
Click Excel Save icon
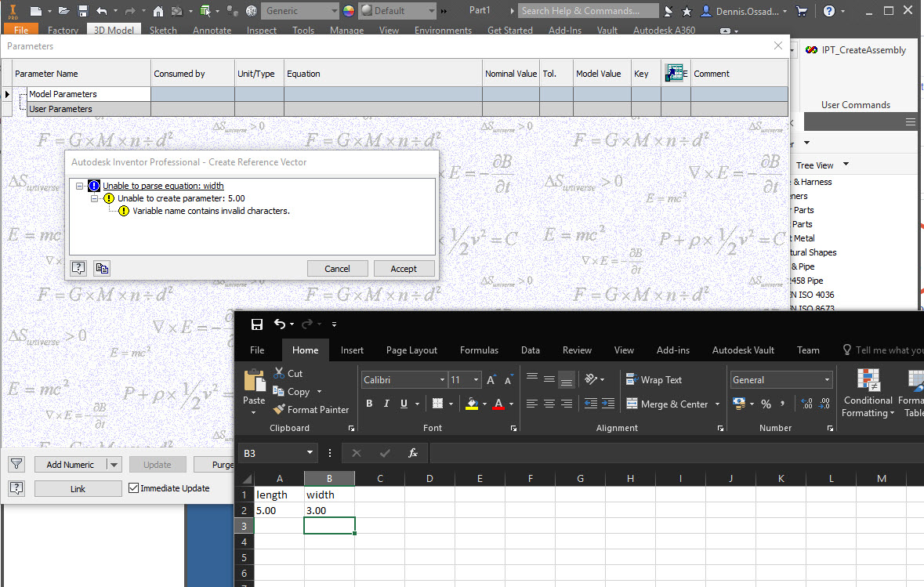click(257, 324)
